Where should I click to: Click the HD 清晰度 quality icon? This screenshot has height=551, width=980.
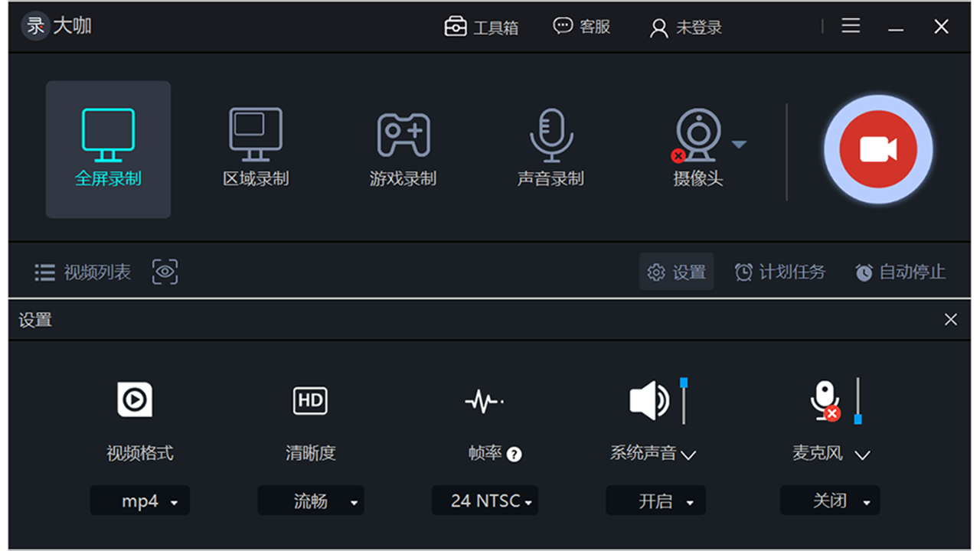pos(310,400)
